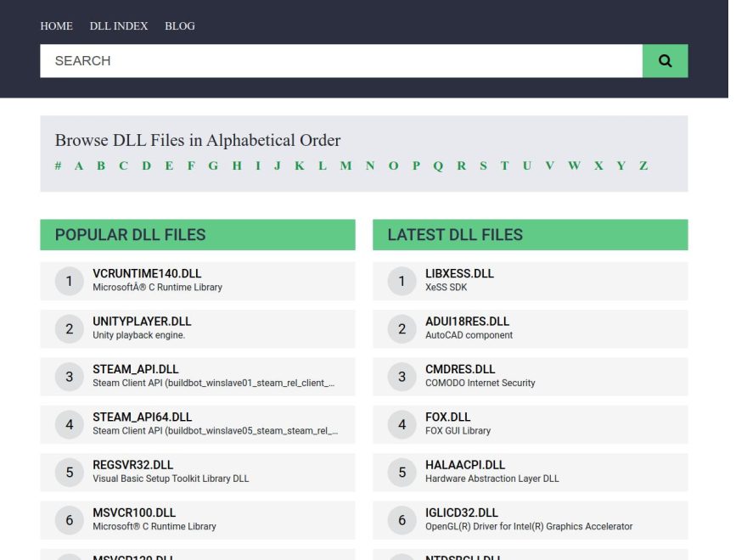The image size is (747, 560).
Task: Open LIBXESS.DLL in latest files
Action: pyautogui.click(x=459, y=274)
